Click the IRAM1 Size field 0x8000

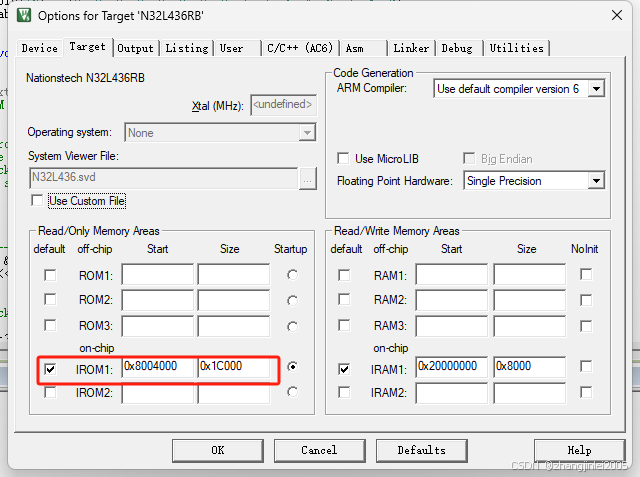pos(530,367)
